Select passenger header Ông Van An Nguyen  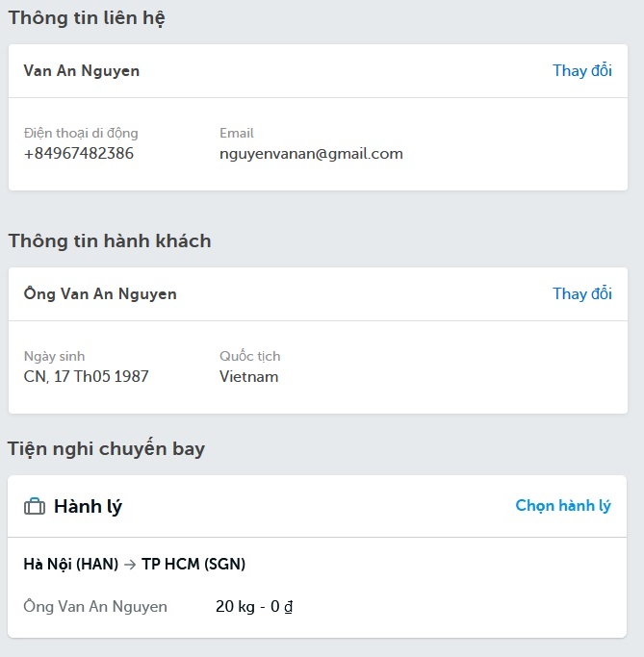tap(100, 294)
